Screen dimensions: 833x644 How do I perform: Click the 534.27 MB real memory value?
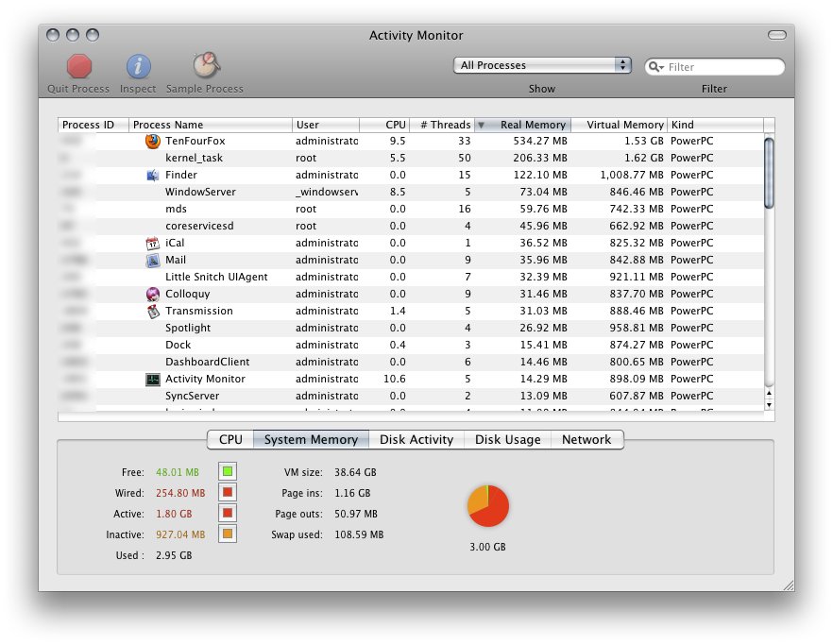point(540,142)
